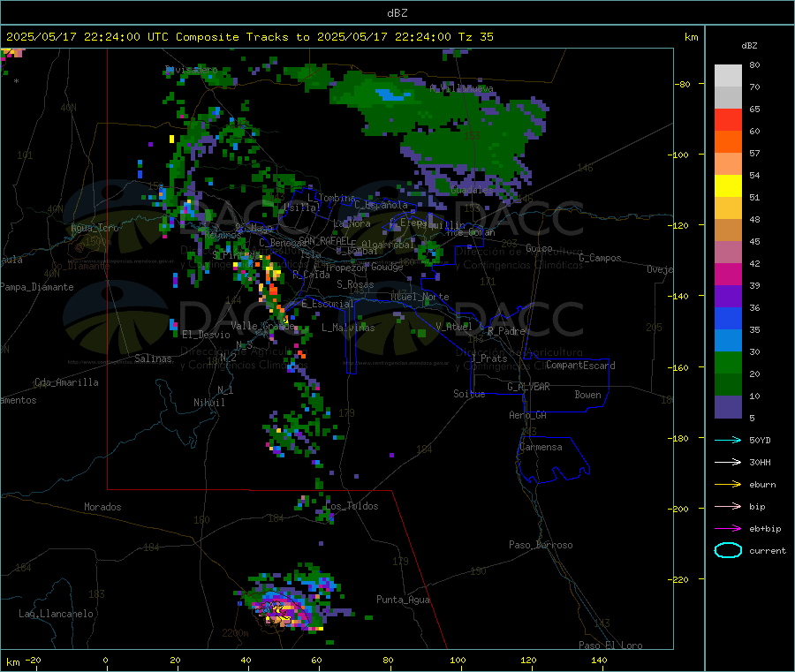Screen dimensions: 795x672
Task: Select the magenta 39-42 dBZ color band
Action: tap(728, 274)
